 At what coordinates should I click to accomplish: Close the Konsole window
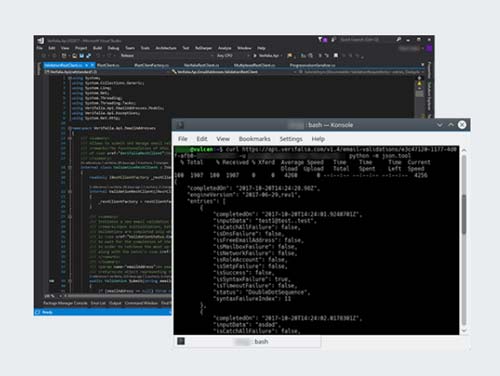point(462,125)
